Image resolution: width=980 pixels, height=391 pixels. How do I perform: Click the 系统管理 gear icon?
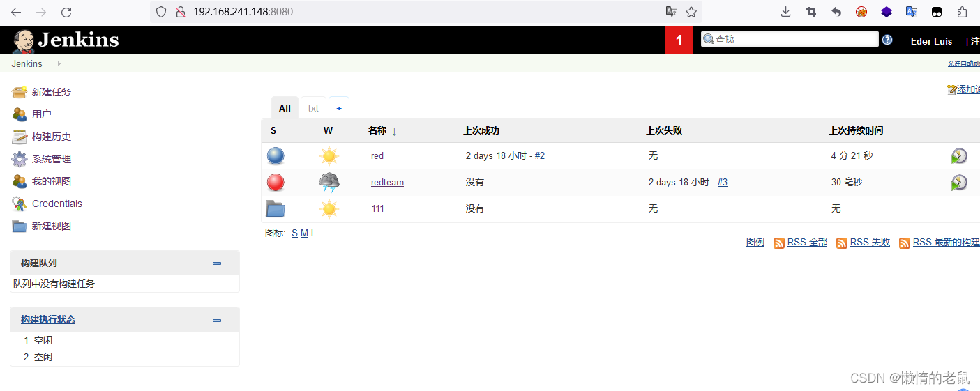pos(20,159)
